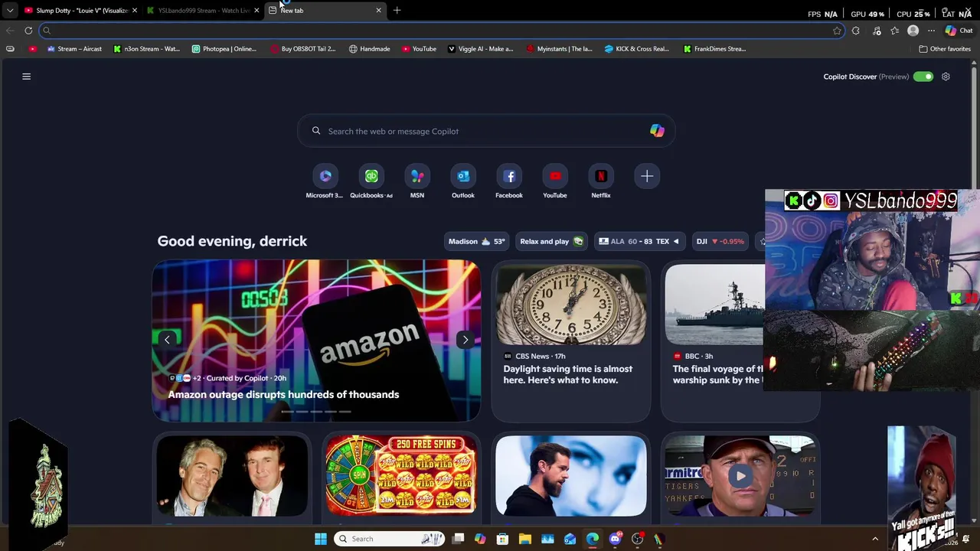Open the user profile icon
The image size is (980, 551).
click(913, 31)
